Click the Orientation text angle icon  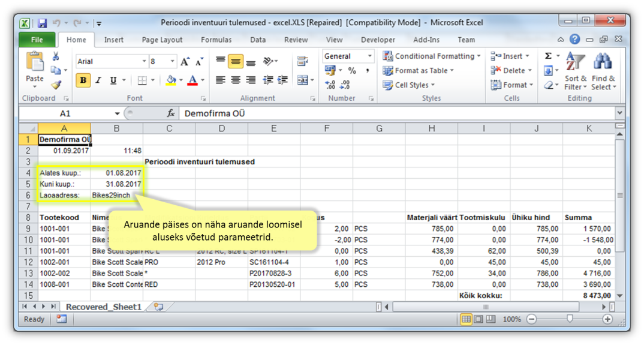pos(268,61)
